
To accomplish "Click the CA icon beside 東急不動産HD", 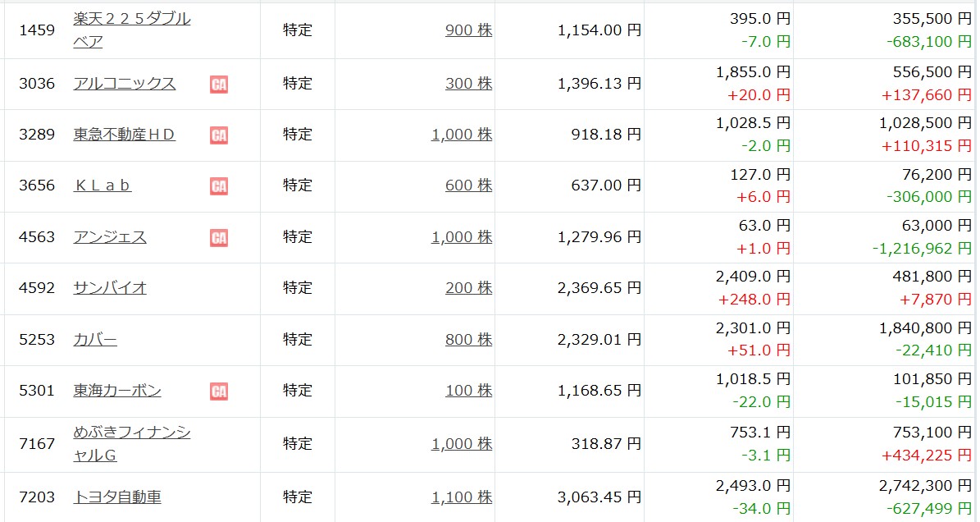I will point(219,135).
